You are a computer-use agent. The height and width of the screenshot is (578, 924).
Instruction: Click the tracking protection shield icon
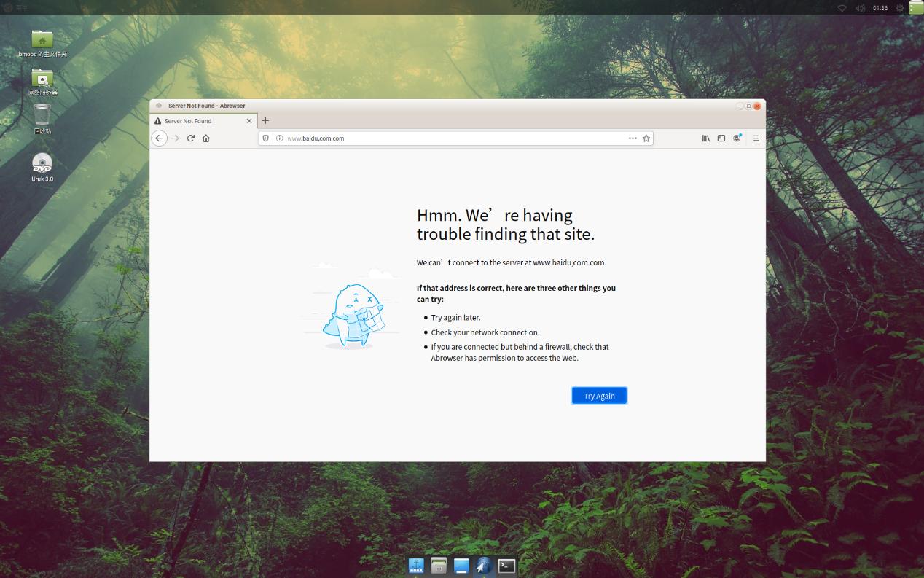click(x=267, y=138)
